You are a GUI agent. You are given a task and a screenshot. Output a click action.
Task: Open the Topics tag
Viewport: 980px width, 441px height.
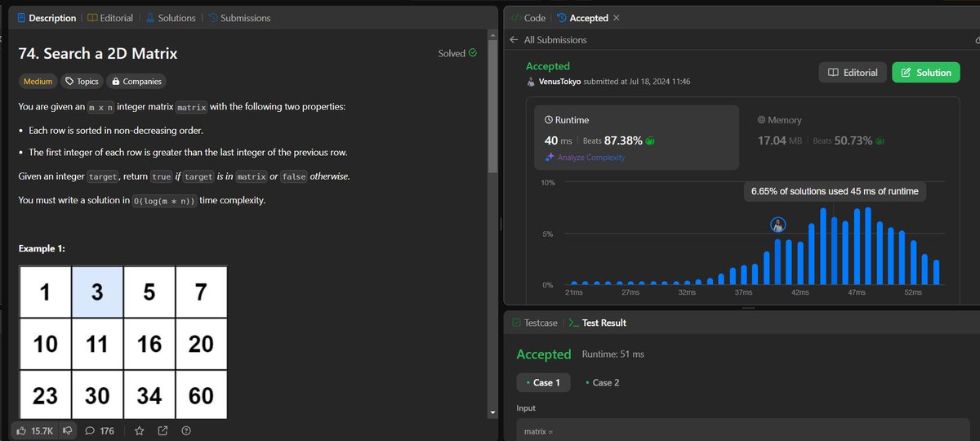click(x=82, y=81)
